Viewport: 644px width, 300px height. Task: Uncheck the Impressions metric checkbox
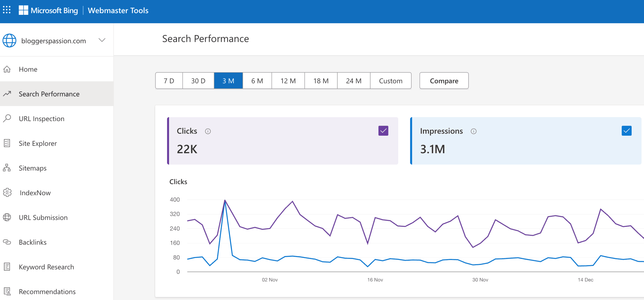click(626, 131)
